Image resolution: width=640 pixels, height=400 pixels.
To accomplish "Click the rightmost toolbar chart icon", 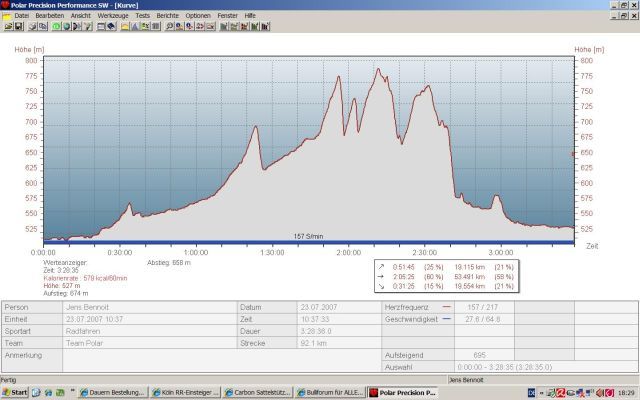I will pyautogui.click(x=265, y=27).
